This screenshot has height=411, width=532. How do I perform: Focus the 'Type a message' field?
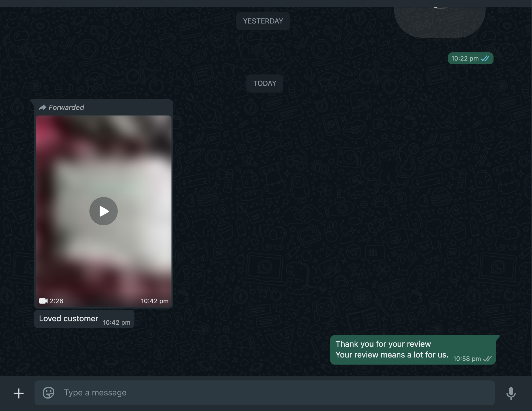[x=255, y=393]
